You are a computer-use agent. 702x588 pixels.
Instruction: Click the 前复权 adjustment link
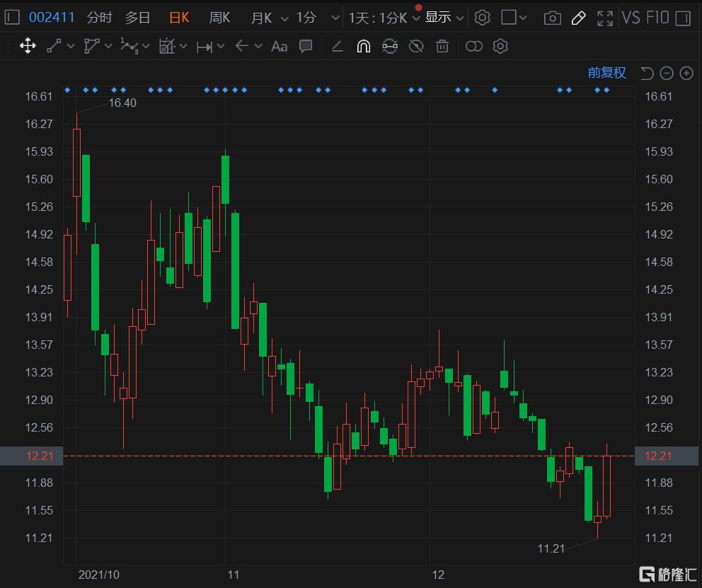(x=606, y=73)
